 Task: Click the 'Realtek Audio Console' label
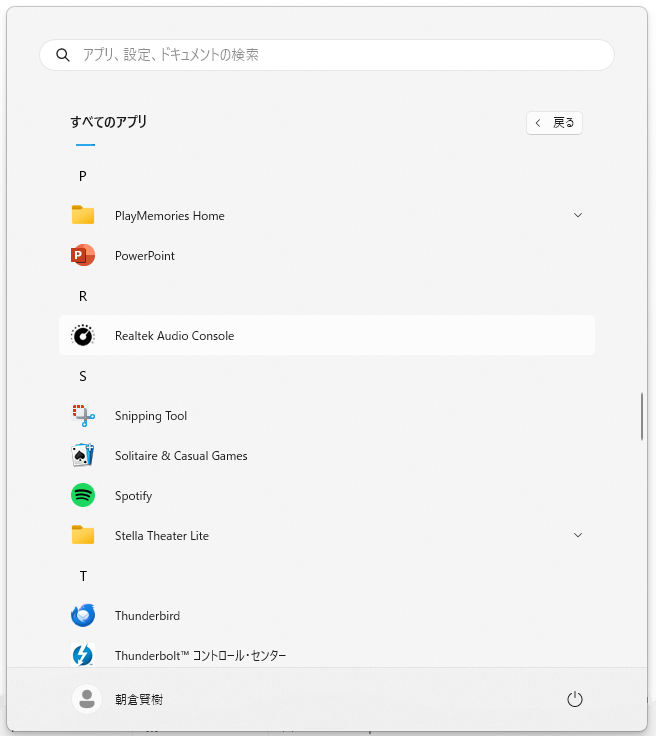coord(175,336)
